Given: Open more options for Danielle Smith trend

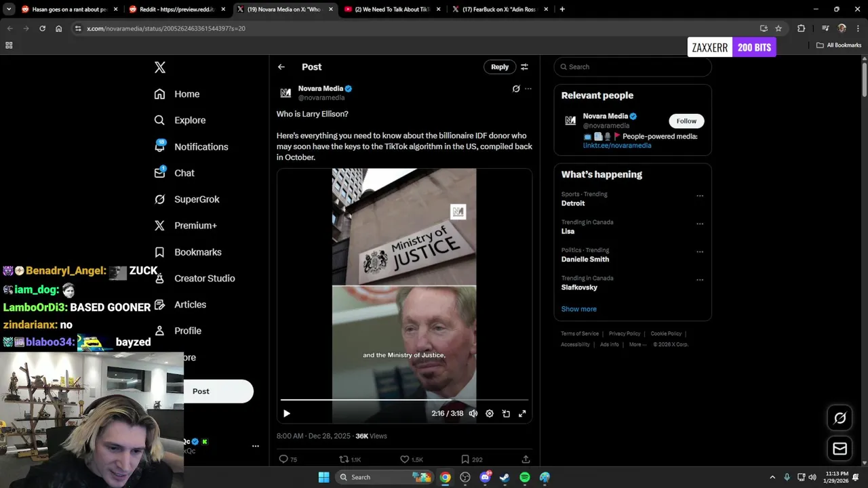Looking at the screenshot, I should click(x=700, y=251).
